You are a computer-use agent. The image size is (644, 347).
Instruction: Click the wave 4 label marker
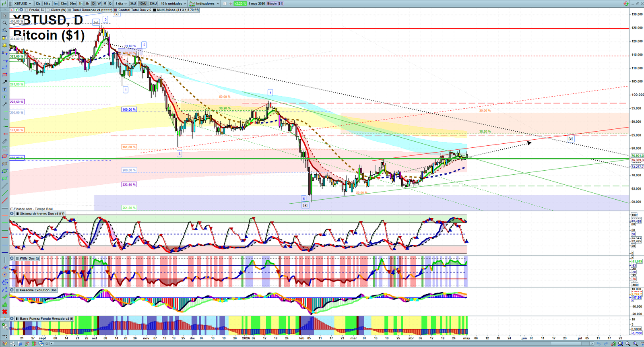point(270,93)
